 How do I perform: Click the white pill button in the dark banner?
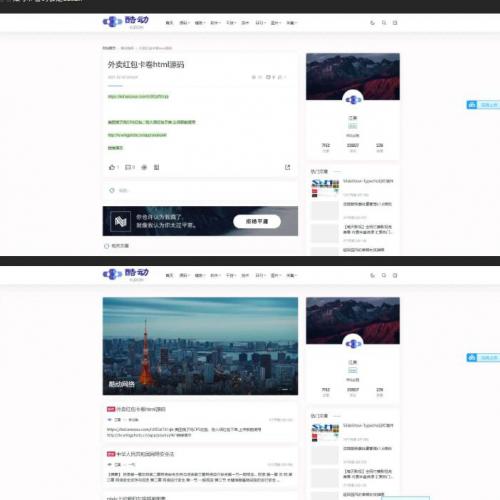click(x=257, y=221)
